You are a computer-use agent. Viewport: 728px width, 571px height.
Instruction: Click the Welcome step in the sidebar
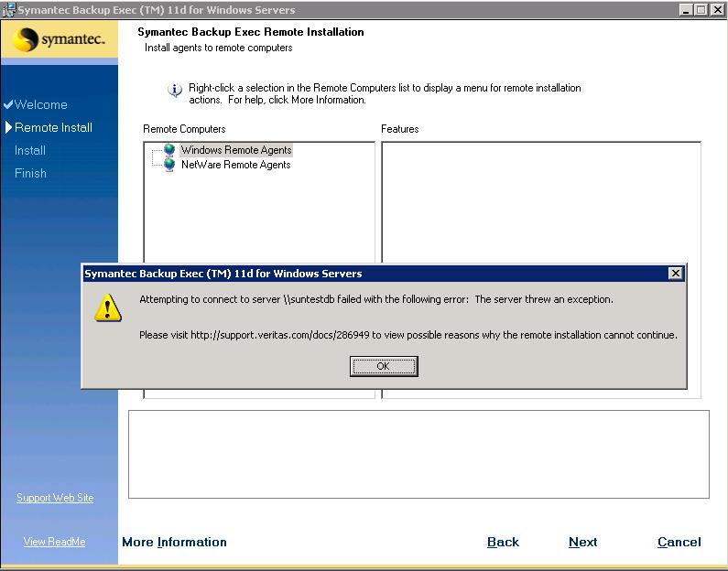pyautogui.click(x=41, y=104)
